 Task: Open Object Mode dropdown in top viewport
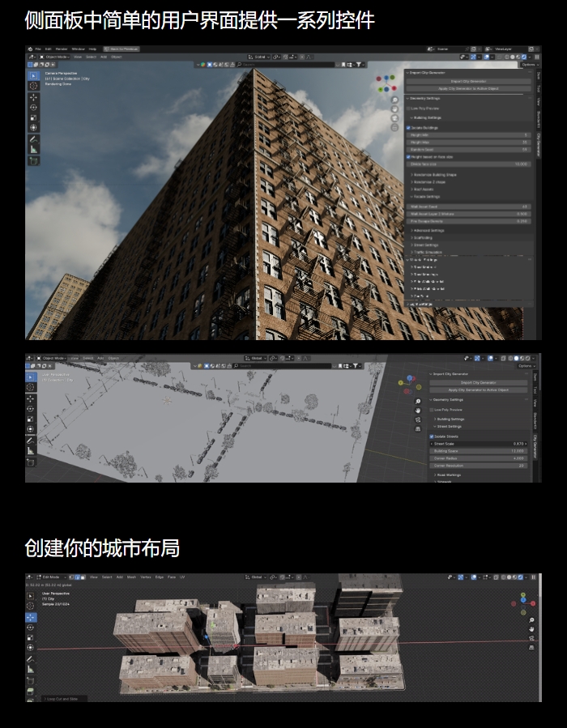coord(55,57)
